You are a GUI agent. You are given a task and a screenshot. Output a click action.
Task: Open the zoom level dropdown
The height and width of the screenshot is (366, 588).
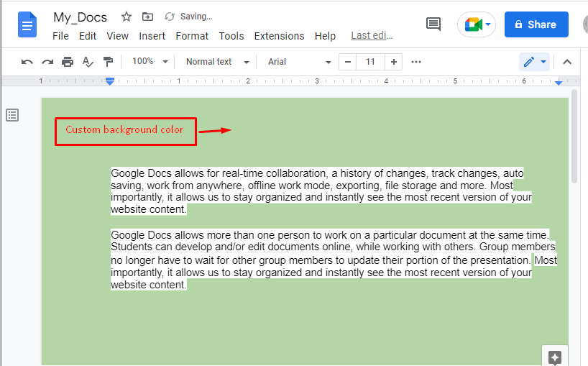click(x=150, y=62)
